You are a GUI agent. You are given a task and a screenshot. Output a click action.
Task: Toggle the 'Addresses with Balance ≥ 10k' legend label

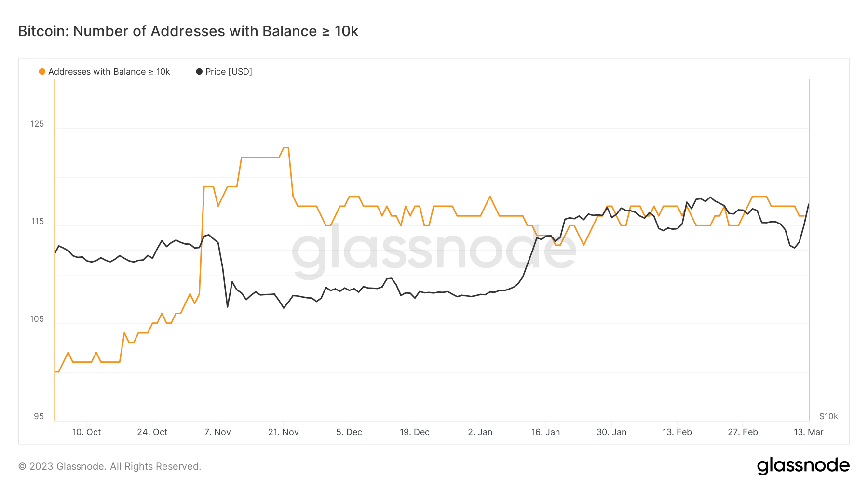(109, 72)
